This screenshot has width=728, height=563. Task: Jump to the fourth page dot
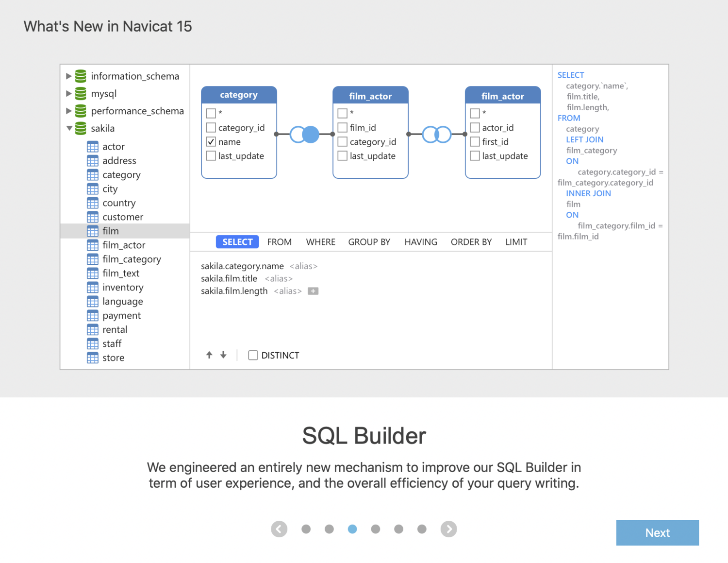(x=376, y=529)
